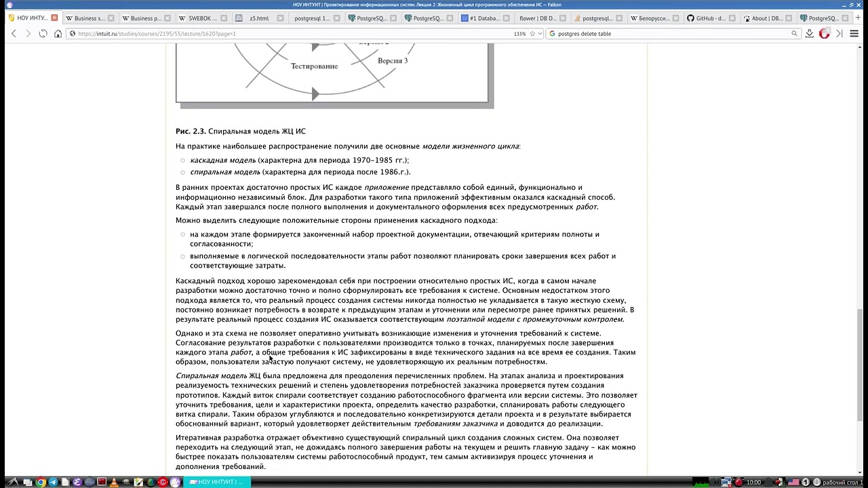Go back to the previous page
The height and width of the screenshot is (488, 868).
tap(14, 33)
